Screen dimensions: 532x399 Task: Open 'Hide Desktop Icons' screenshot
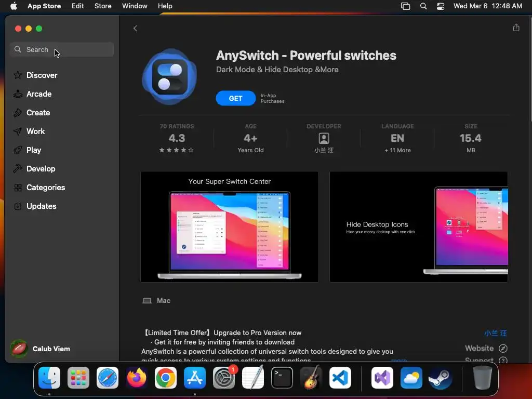coord(419,227)
